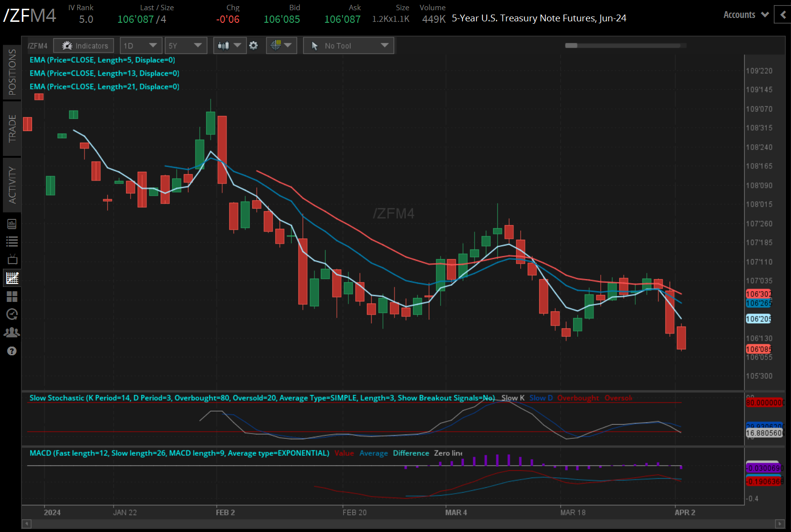Expand the 1D aggregation dropdown
This screenshot has width=791, height=532.
tap(141, 46)
